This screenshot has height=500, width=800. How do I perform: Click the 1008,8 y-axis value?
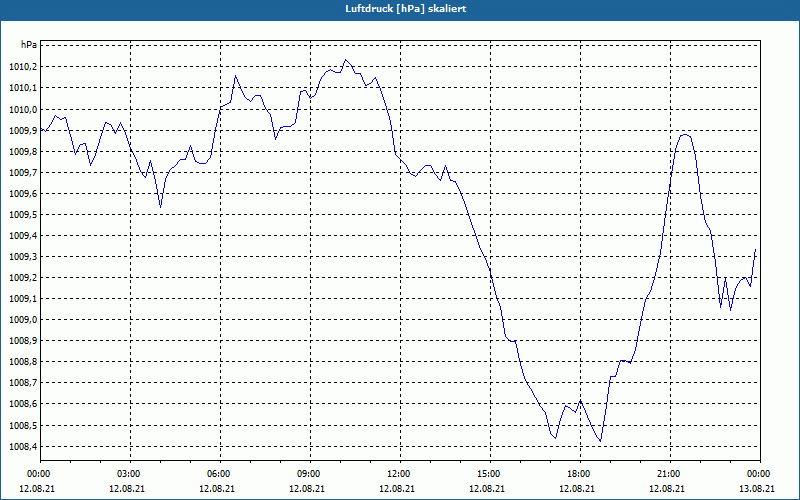coord(23,362)
